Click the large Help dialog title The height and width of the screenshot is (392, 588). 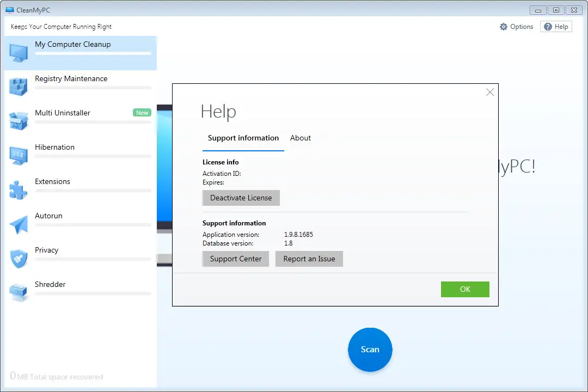(218, 112)
